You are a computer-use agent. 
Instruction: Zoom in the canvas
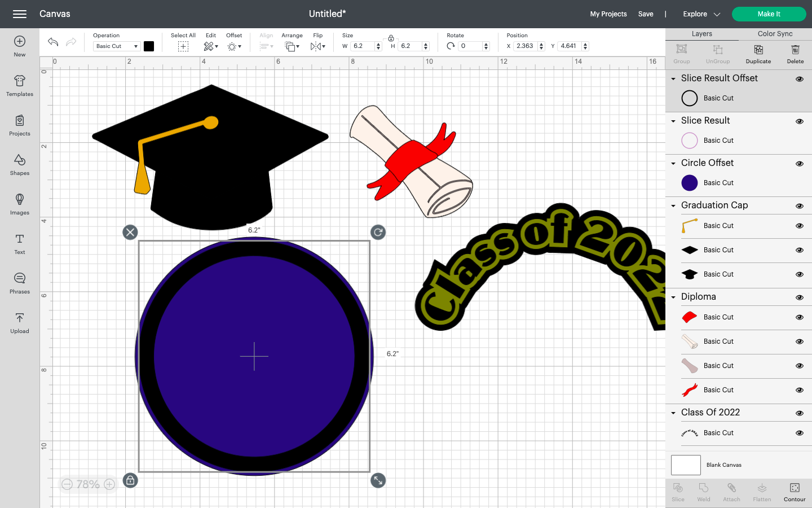[x=109, y=484]
